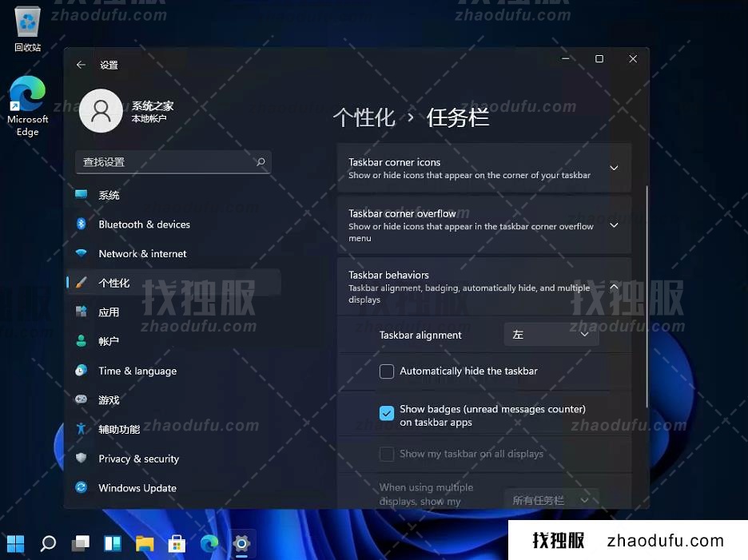The height and width of the screenshot is (560, 748).
Task: Click the 查找设置 search field
Action: coord(173,162)
